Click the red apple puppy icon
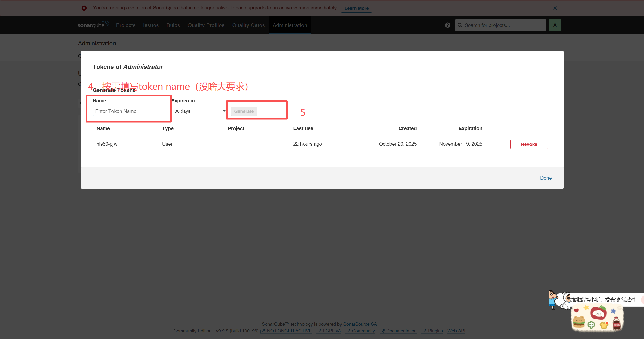Viewport: 644px width, 339px height. tap(599, 313)
